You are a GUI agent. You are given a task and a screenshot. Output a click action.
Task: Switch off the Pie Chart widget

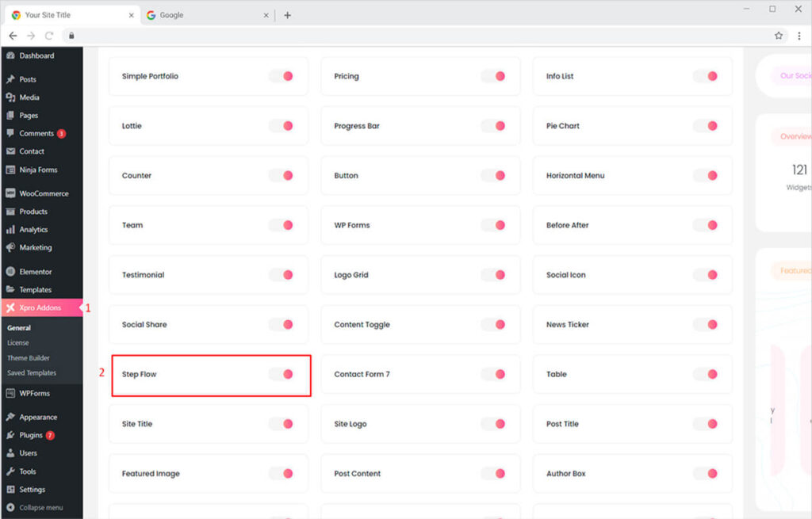(706, 126)
